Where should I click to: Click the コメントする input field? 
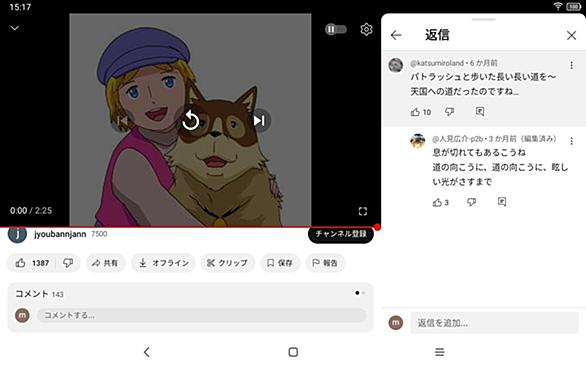201,316
